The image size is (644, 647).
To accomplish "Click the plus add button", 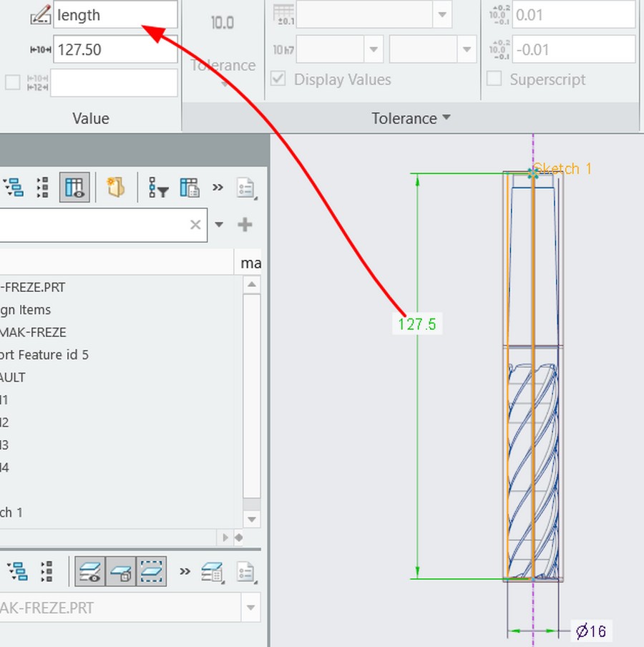I will tap(245, 225).
